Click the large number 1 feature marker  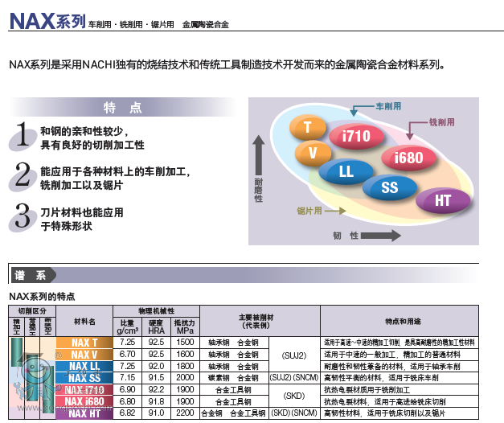coord(23,135)
